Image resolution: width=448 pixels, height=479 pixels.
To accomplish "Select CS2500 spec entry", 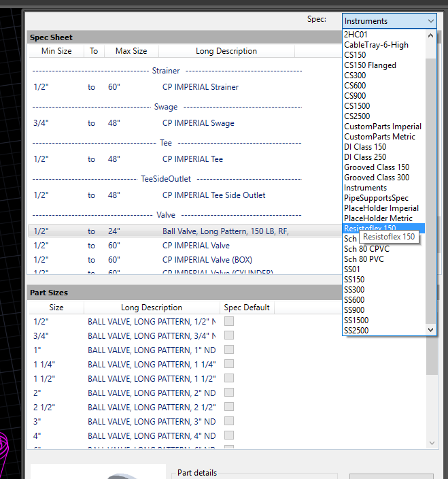I will [x=384, y=116].
